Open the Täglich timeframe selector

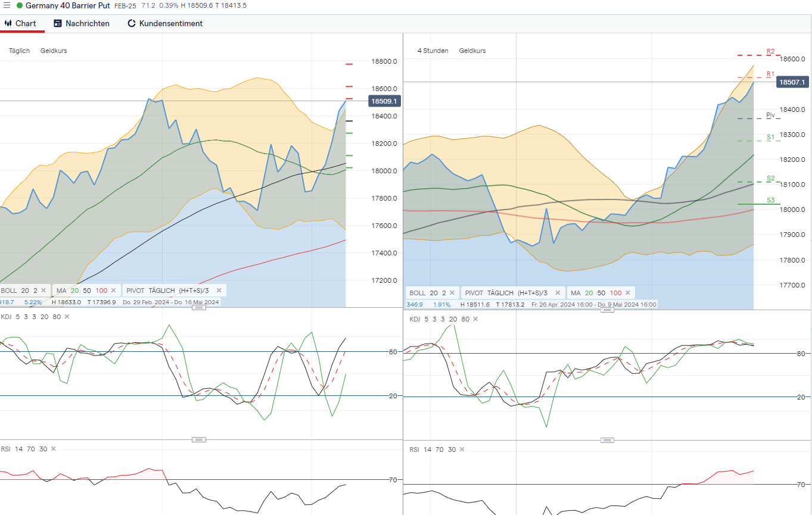pos(19,51)
